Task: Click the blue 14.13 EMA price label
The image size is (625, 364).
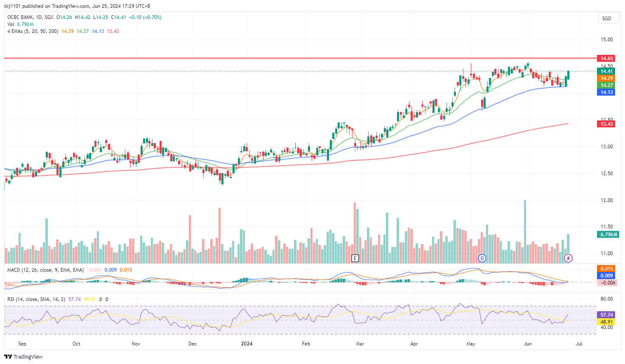Action: pyautogui.click(x=606, y=92)
